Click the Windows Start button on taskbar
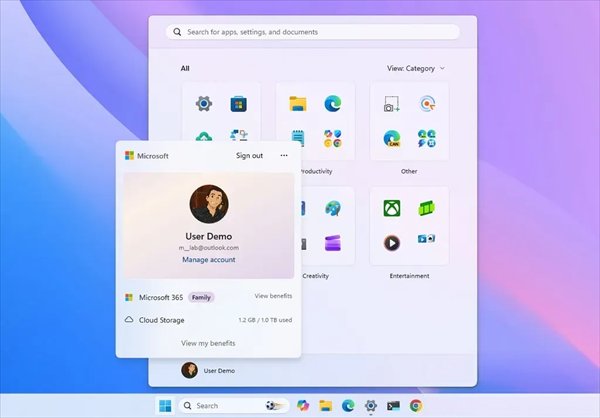 (x=165, y=406)
